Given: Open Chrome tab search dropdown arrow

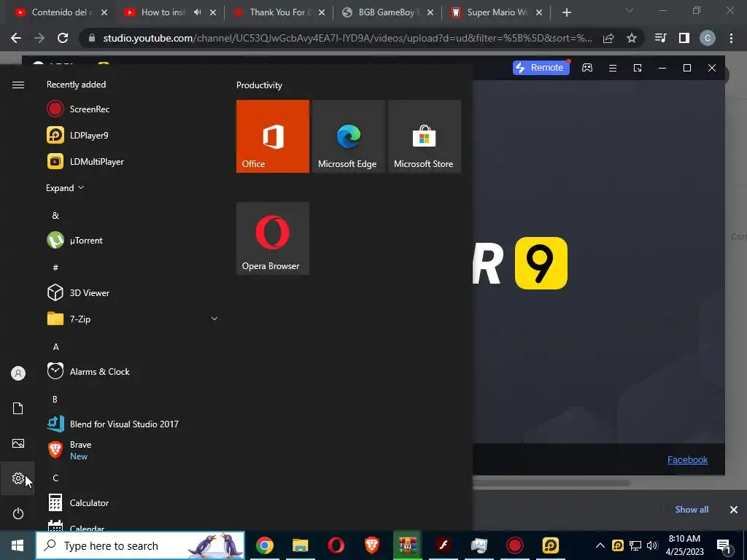Looking at the screenshot, I should click(x=630, y=10).
